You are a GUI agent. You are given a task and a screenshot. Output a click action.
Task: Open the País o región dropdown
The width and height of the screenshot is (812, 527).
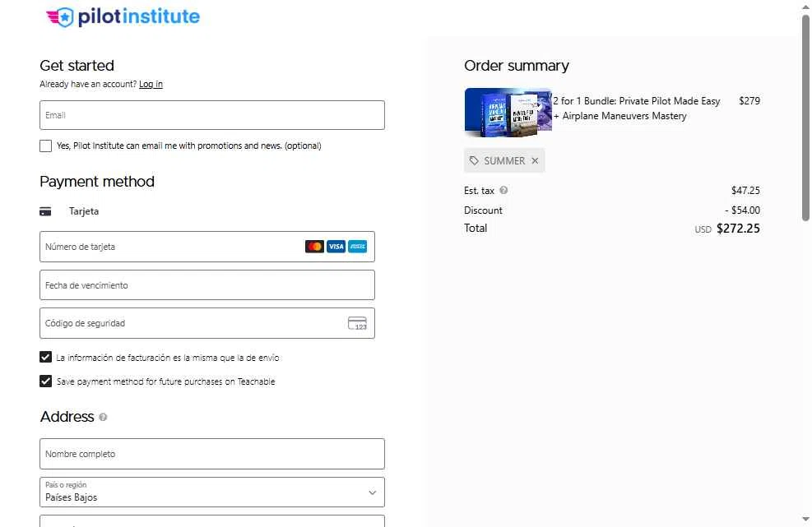[x=211, y=492]
